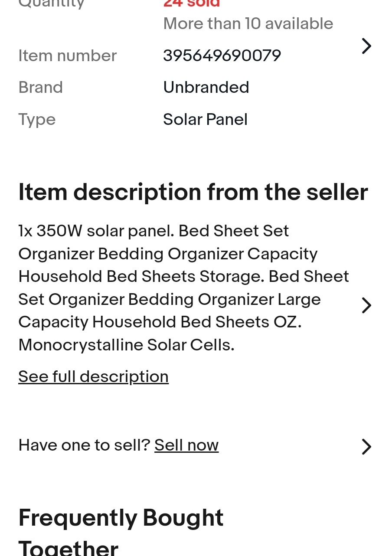This screenshot has width=392, height=556.
Task: Tap the Type label
Action: (x=37, y=120)
